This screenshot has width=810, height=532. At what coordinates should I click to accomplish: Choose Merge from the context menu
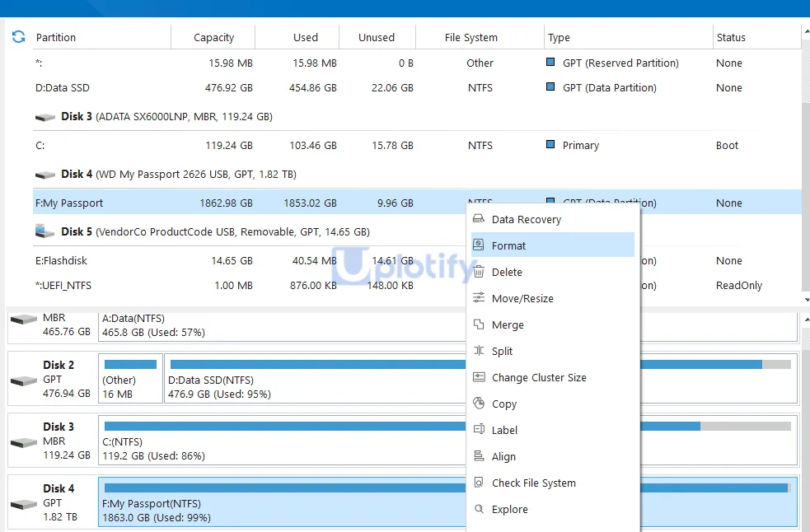[553, 324]
